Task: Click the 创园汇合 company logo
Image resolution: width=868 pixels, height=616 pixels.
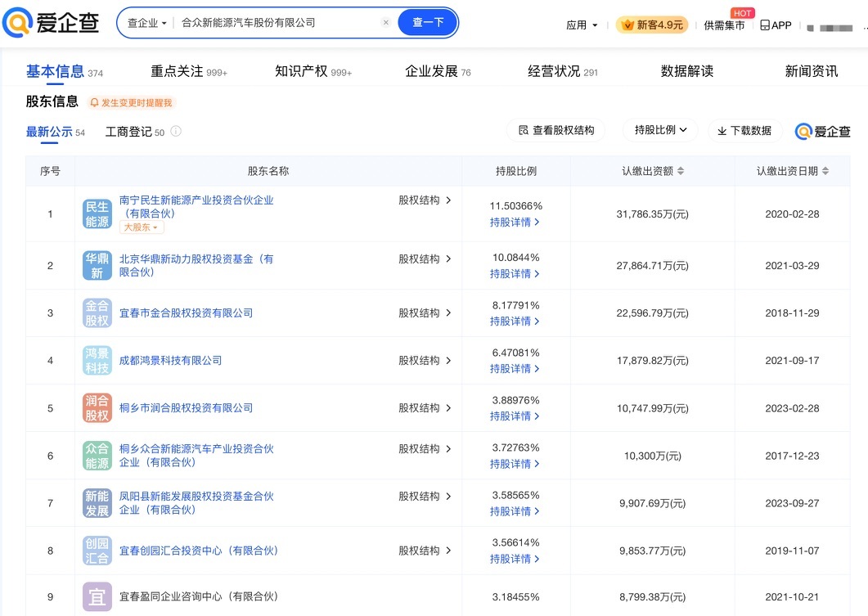Action: pyautogui.click(x=97, y=551)
